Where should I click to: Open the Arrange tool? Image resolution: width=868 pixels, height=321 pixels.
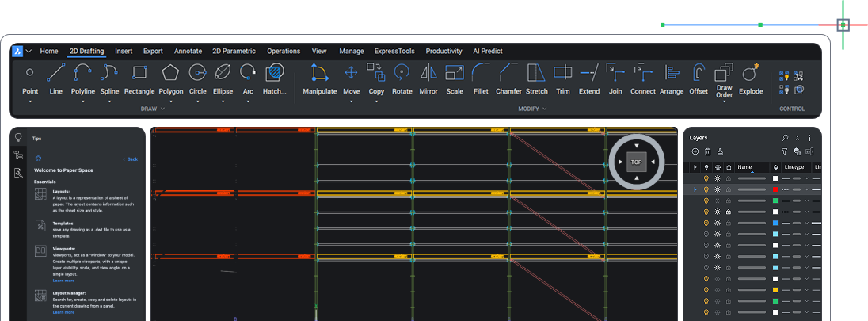pos(672,72)
